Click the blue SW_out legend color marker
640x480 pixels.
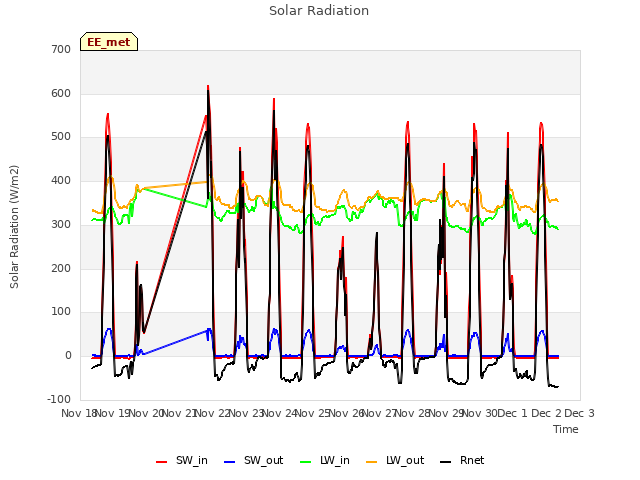230,462
